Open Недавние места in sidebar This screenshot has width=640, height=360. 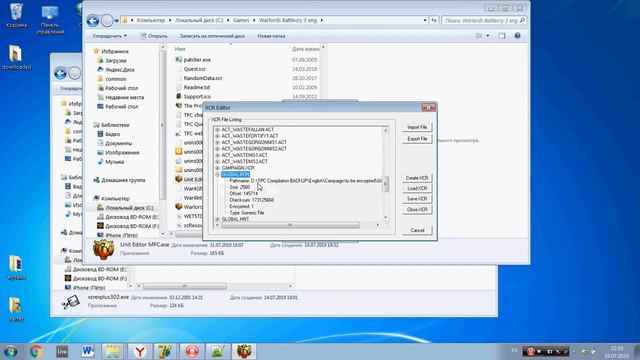click(x=121, y=97)
